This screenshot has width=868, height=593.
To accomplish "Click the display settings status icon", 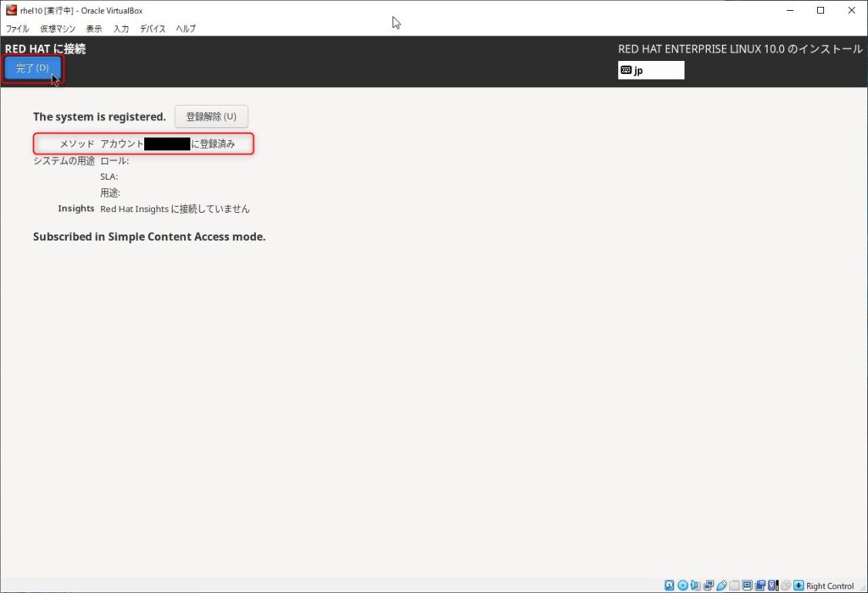I will pyautogui.click(x=747, y=585).
